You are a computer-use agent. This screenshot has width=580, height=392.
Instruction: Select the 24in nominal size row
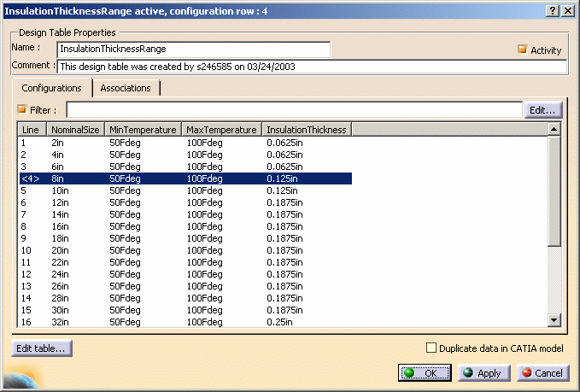(185, 274)
